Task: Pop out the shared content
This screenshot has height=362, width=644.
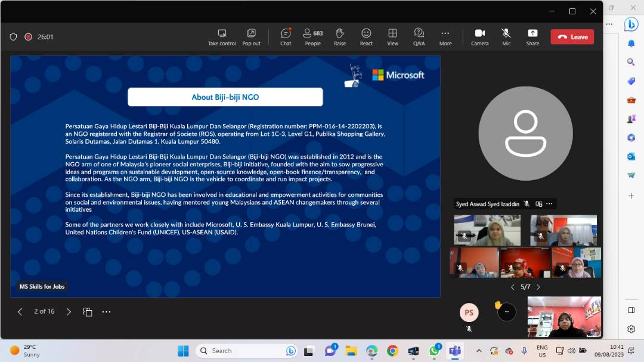Action: (251, 37)
